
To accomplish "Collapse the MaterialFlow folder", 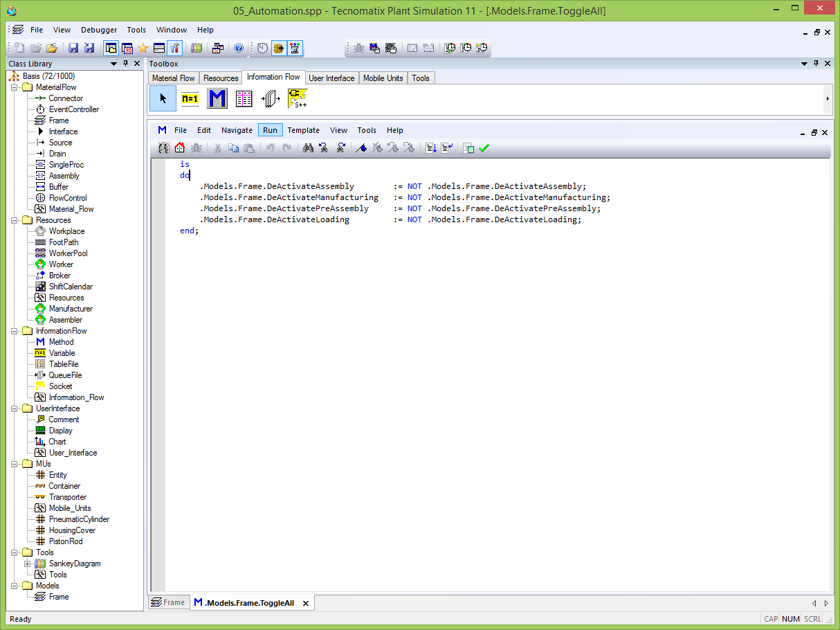I will point(15,87).
